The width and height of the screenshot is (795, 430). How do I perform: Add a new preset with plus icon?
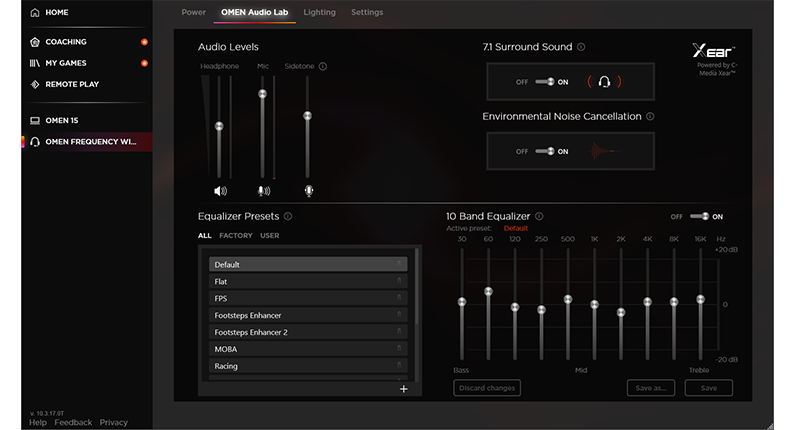click(x=404, y=389)
